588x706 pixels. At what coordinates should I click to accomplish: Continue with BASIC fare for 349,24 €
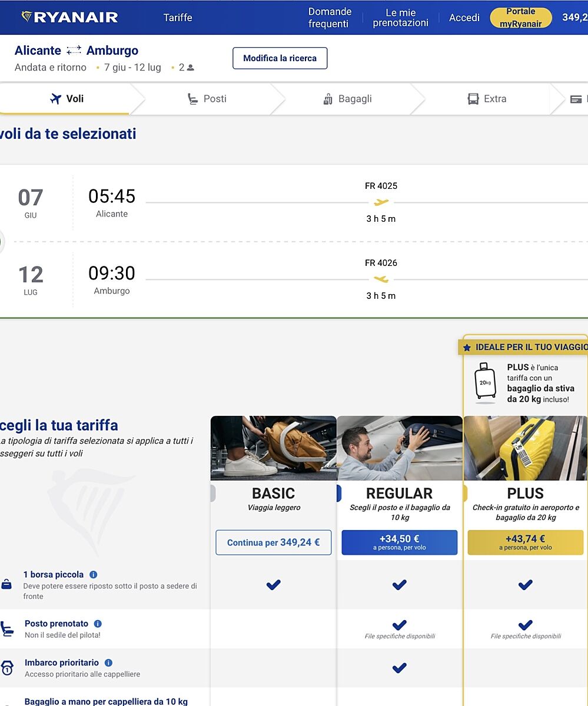[x=274, y=542]
